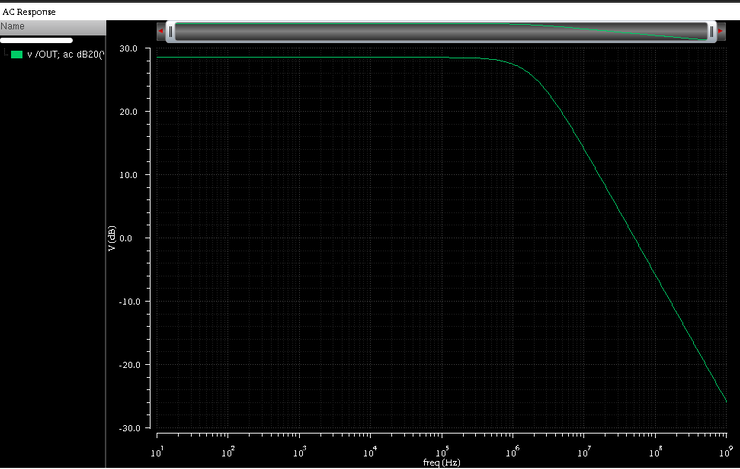Click the 30.0 y-axis tick label
The height and width of the screenshot is (469, 740).
tap(128, 49)
